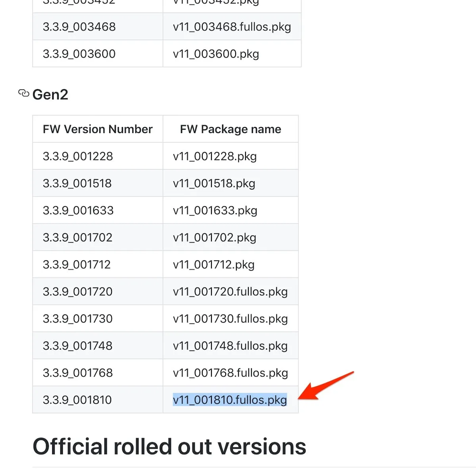Click the v11_001768.fullos.pkg package cell
The image size is (476, 469).
point(230,373)
